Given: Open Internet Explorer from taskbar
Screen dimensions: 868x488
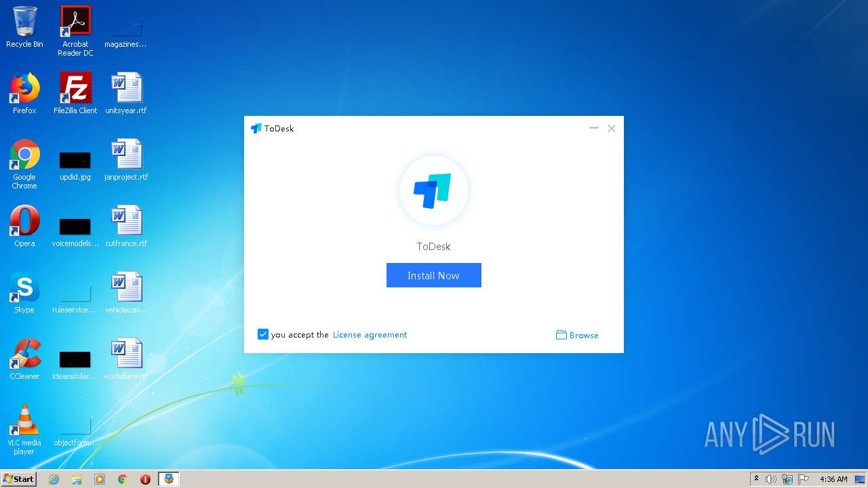Looking at the screenshot, I should pos(54,479).
